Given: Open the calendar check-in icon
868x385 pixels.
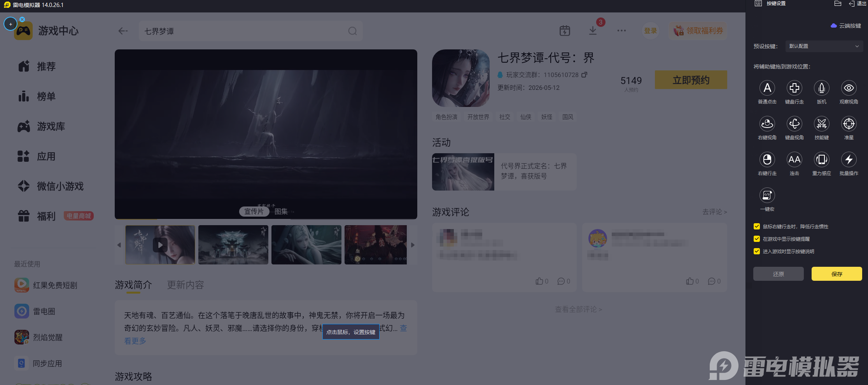Looking at the screenshot, I should point(565,30).
